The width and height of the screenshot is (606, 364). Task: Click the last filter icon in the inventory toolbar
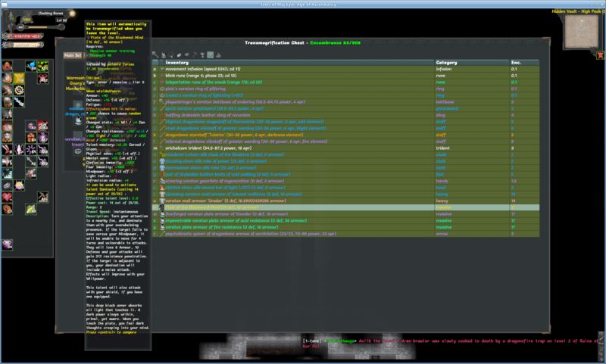click(x=218, y=54)
